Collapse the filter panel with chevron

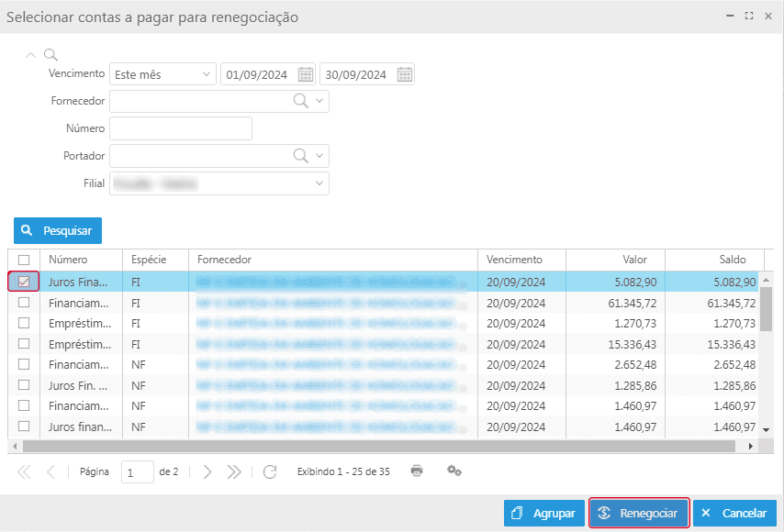pyautogui.click(x=31, y=55)
